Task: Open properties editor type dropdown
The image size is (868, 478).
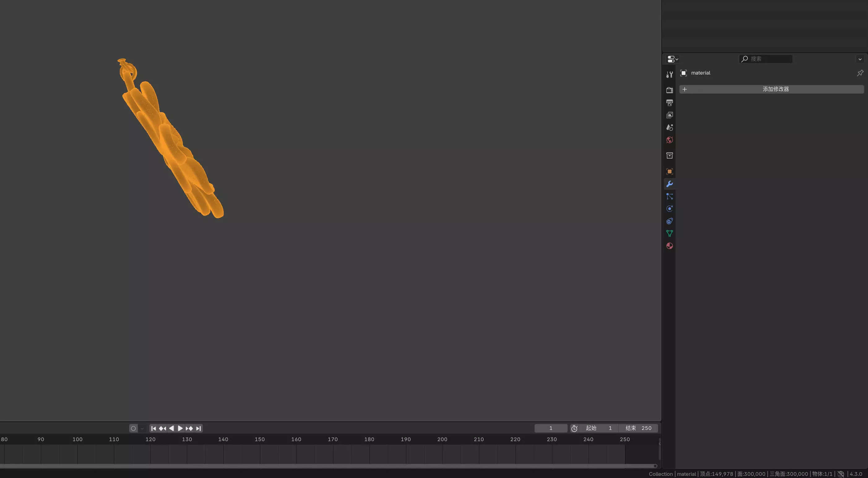Action: [x=672, y=59]
